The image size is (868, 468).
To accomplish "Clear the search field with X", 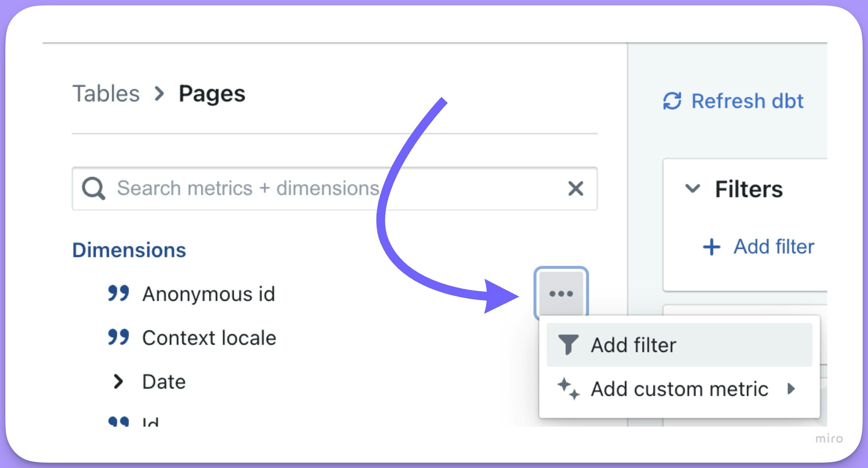I will click(x=575, y=188).
